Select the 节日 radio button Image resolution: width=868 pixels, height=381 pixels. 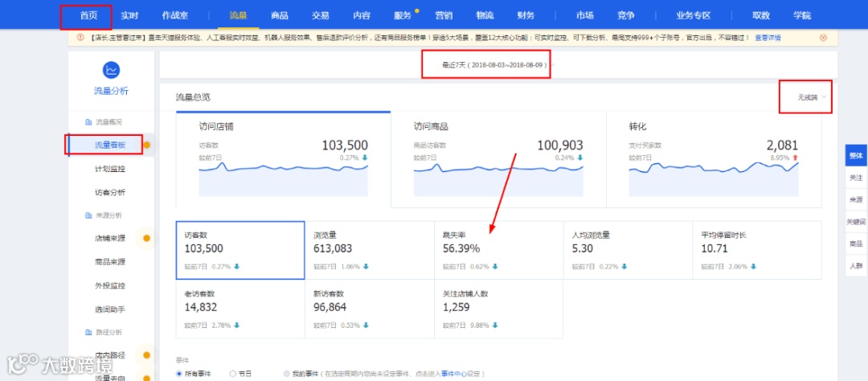pos(232,374)
